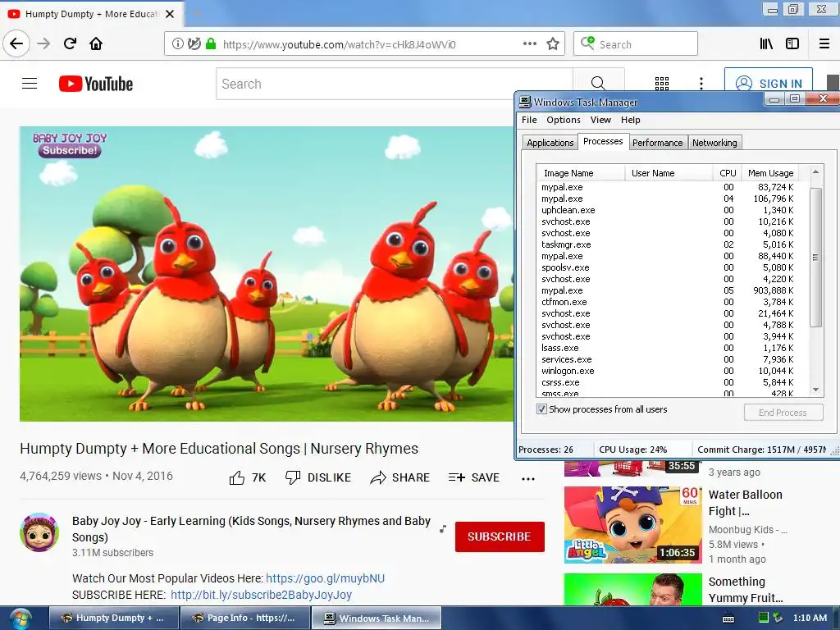Viewport: 840px width, 630px height.
Task: Click the red SUBSCRIBE button
Action: coord(500,536)
